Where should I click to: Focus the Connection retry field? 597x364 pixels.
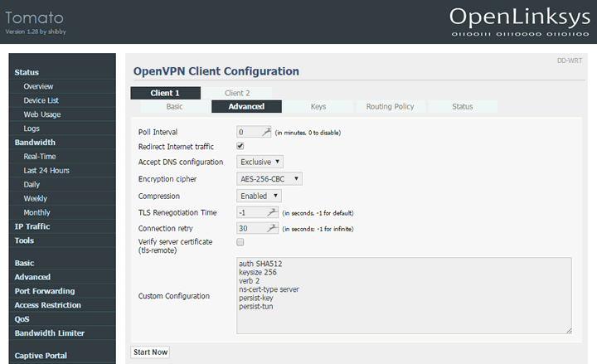tap(257, 229)
